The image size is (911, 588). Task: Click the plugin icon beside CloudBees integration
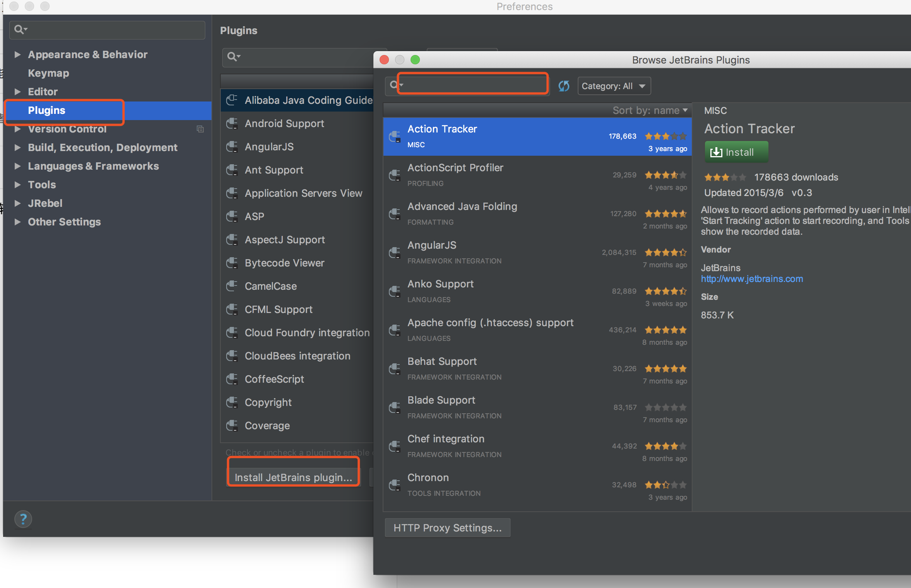tap(232, 356)
